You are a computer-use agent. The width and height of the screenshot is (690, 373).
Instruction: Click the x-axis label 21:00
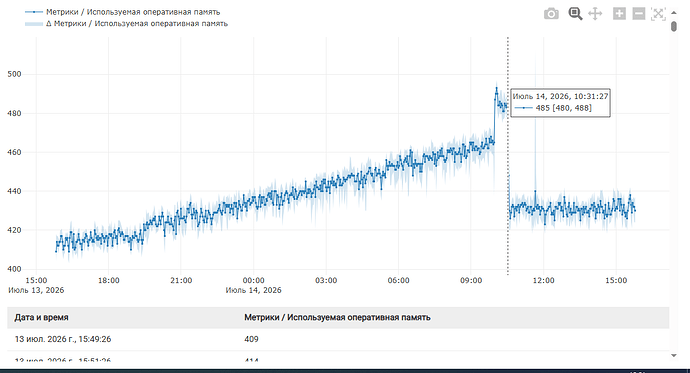tap(181, 280)
